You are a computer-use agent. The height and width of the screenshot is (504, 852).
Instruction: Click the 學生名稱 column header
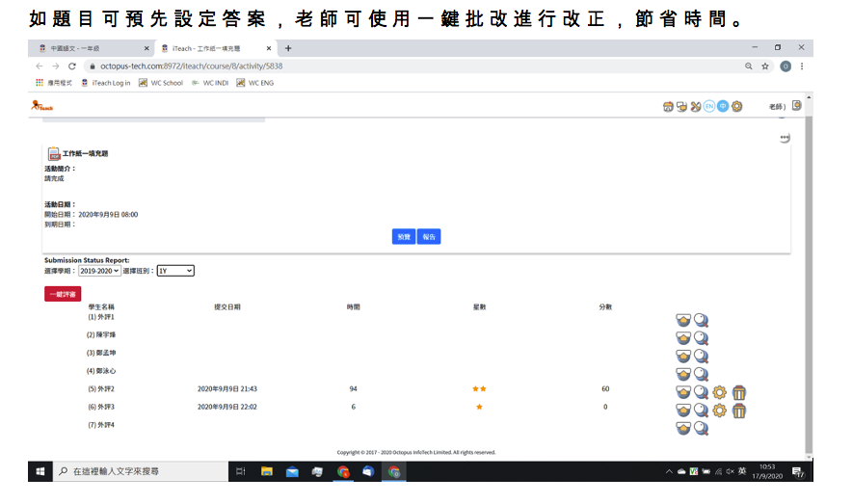(x=101, y=306)
